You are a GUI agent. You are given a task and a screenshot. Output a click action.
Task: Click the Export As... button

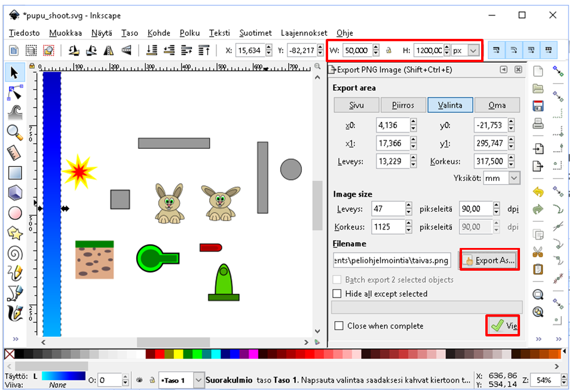pyautogui.click(x=489, y=261)
